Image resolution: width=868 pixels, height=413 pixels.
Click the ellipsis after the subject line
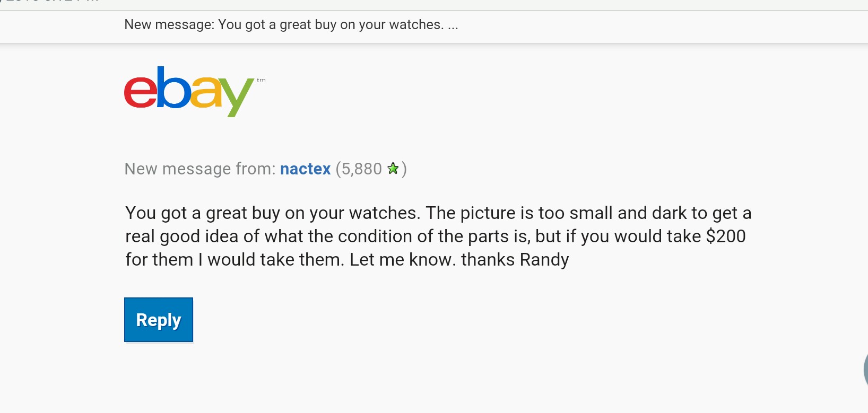click(x=453, y=25)
